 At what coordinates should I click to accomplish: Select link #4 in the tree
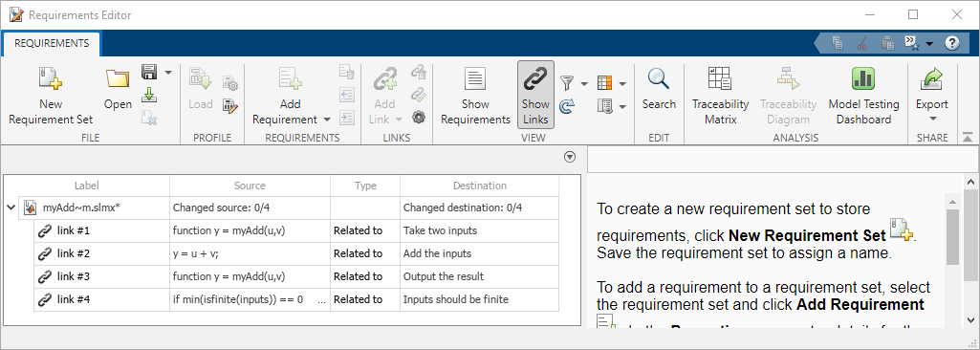(x=73, y=299)
